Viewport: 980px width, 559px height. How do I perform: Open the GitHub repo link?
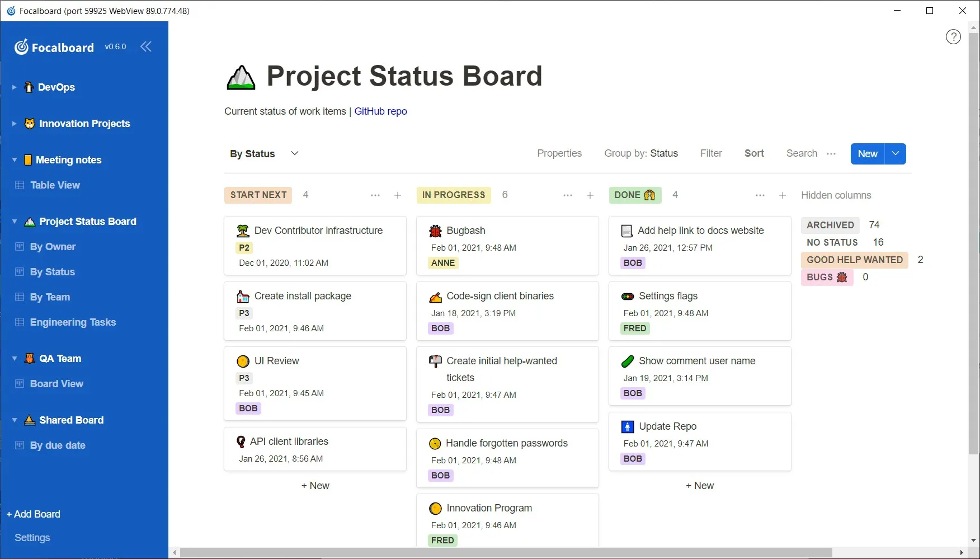tap(380, 111)
